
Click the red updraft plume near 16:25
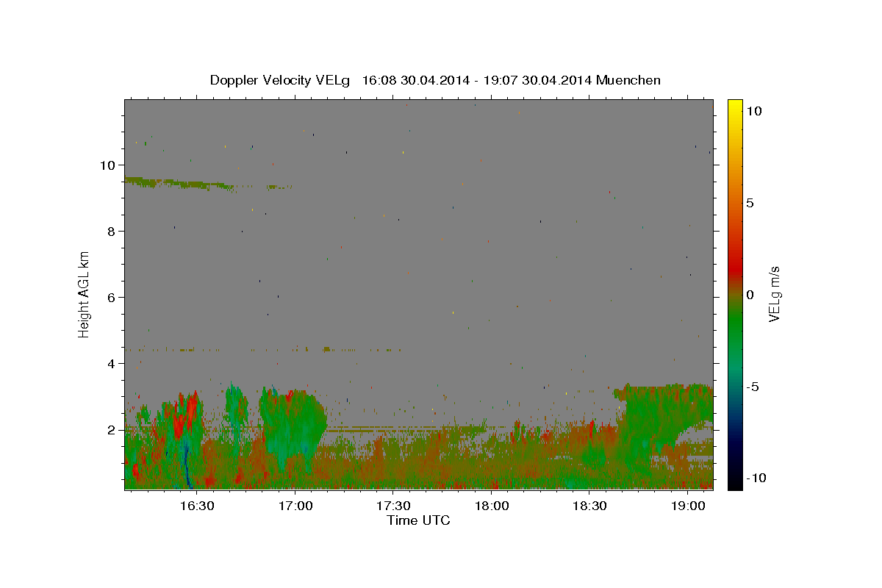point(186,415)
